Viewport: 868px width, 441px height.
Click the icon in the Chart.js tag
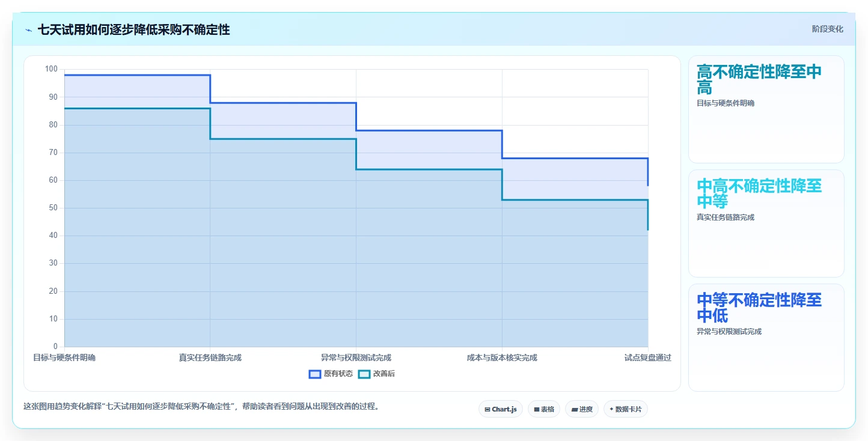coord(487,409)
